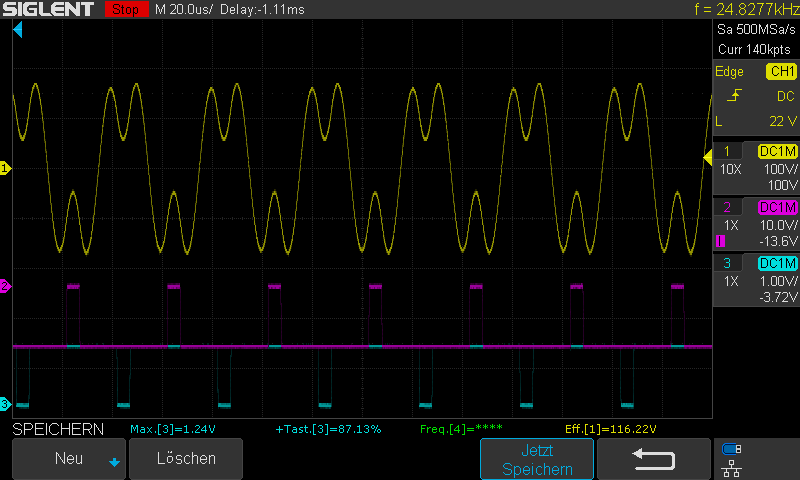The height and width of the screenshot is (480, 800).
Task: Click the return arrow back button
Action: coord(654,460)
